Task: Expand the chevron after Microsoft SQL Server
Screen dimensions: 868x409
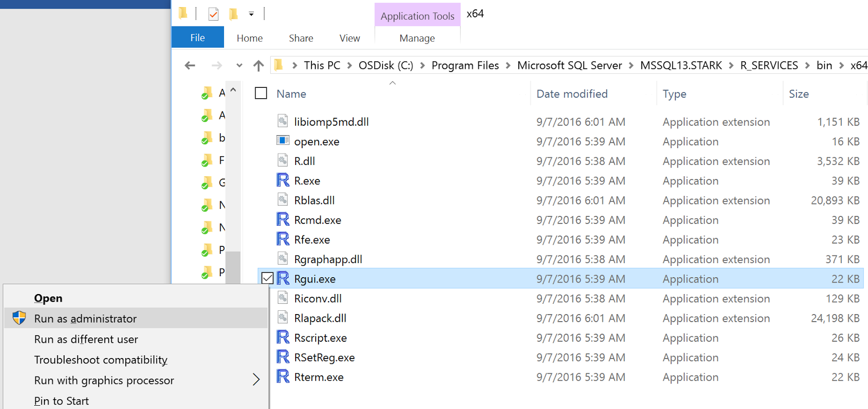Action: pos(631,66)
